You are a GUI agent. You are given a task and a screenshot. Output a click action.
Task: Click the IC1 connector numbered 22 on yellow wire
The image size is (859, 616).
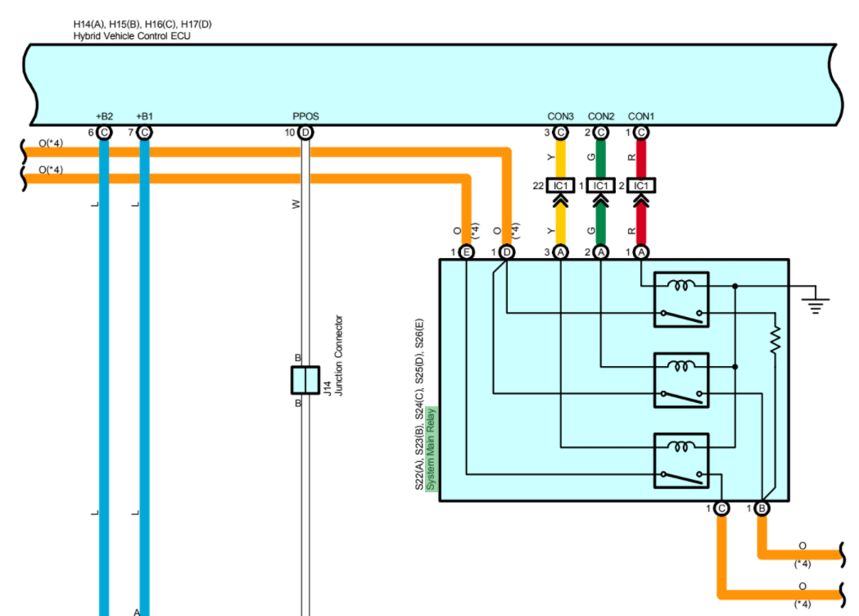tap(560, 186)
